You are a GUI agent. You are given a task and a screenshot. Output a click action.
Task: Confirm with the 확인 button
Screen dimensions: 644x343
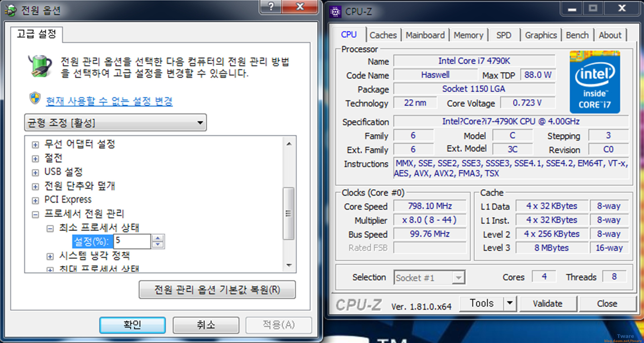(132, 325)
